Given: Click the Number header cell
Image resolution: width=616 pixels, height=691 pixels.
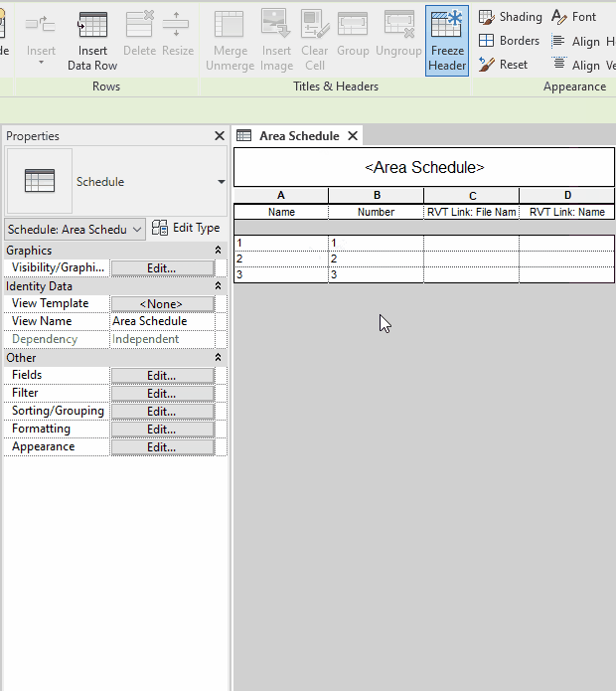Looking at the screenshot, I should tap(377, 212).
